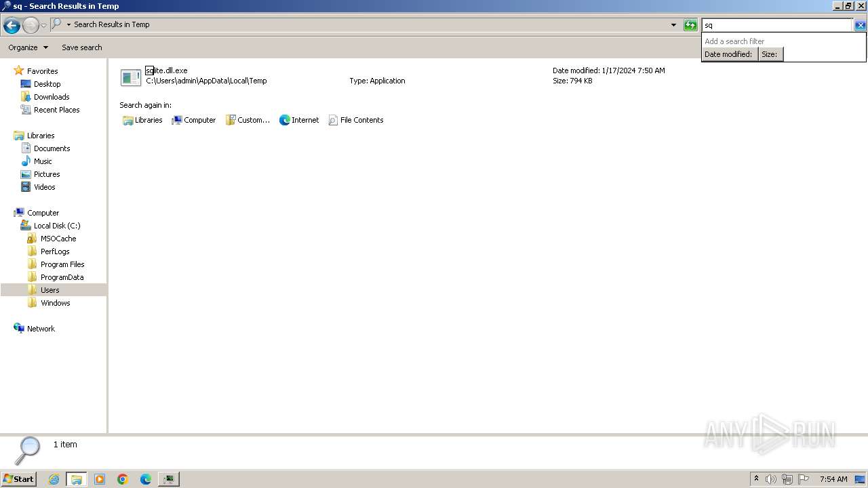Open the Documents library
Screen dimensions: 868x488
pyautogui.click(x=52, y=148)
